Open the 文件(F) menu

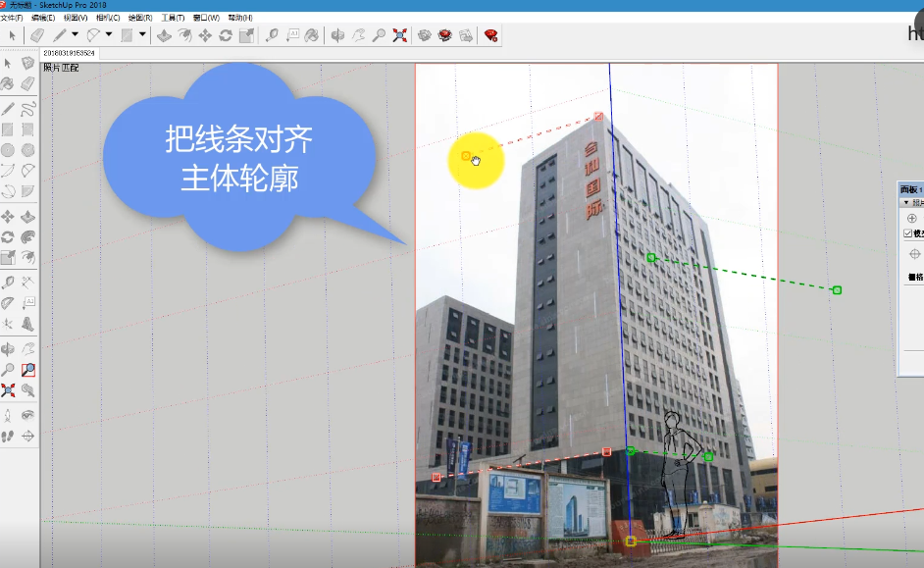(12, 18)
